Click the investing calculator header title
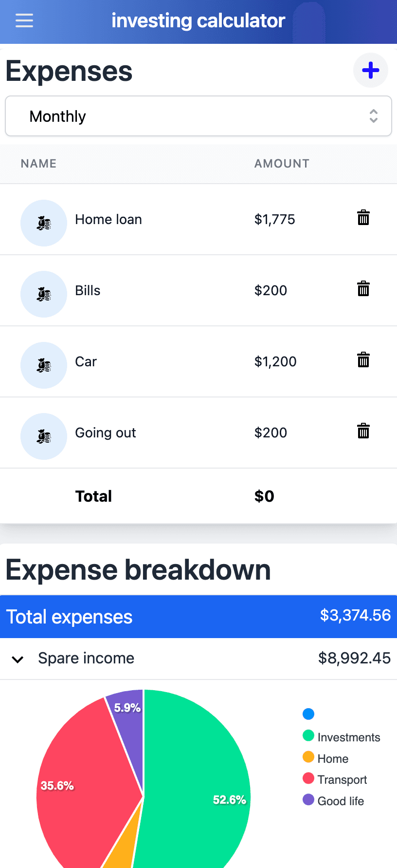This screenshot has height=868, width=397. pos(198,20)
